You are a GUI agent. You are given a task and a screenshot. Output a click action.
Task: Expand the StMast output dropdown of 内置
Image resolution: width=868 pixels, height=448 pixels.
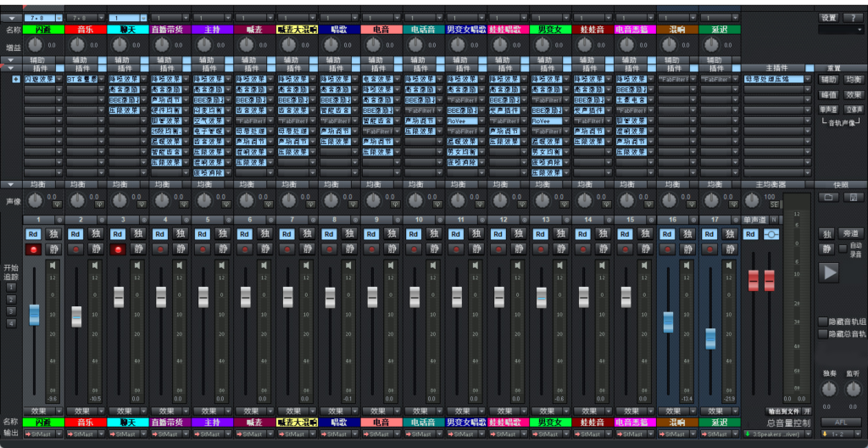[37, 434]
